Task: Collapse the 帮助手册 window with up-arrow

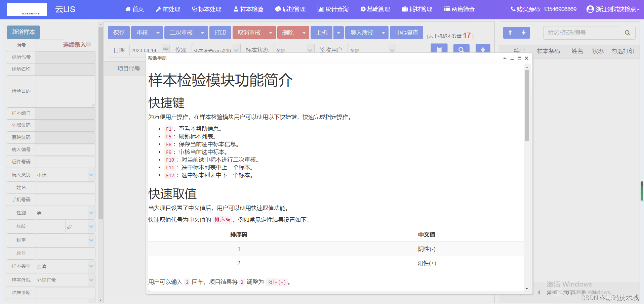Action: [x=505, y=58]
